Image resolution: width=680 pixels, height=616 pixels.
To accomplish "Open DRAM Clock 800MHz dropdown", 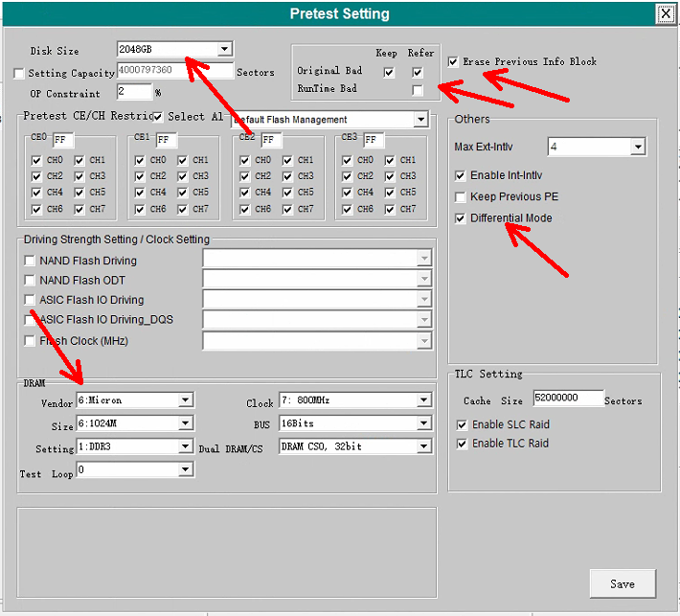I will 423,399.
